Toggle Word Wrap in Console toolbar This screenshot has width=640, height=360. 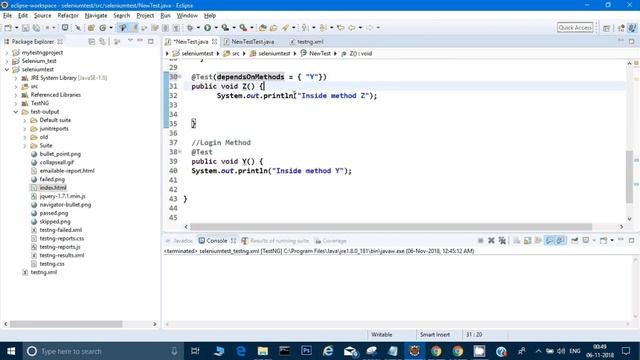click(x=538, y=240)
